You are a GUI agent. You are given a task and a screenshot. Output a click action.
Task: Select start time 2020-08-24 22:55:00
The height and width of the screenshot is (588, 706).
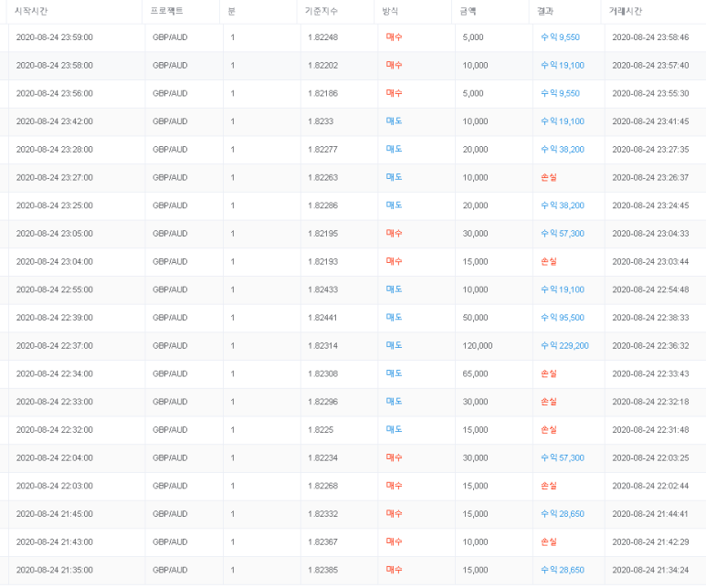55,289
